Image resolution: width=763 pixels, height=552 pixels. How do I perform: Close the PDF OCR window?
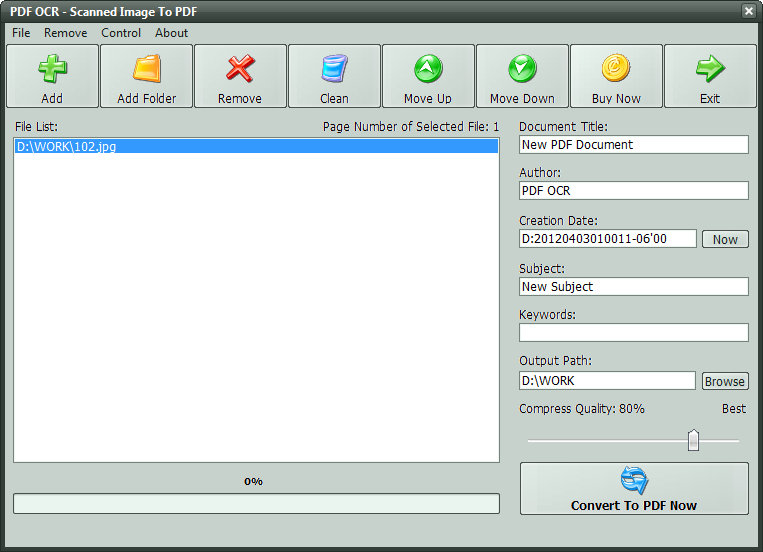coord(749,11)
